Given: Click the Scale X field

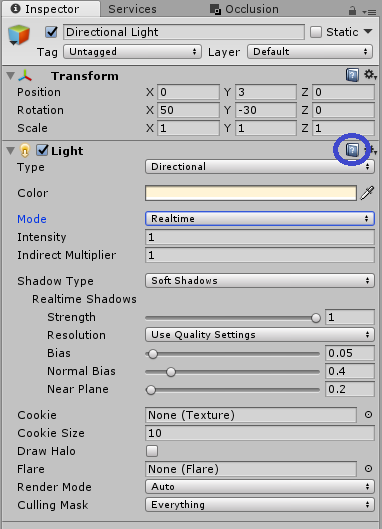Looking at the screenshot, I should pos(188,128).
